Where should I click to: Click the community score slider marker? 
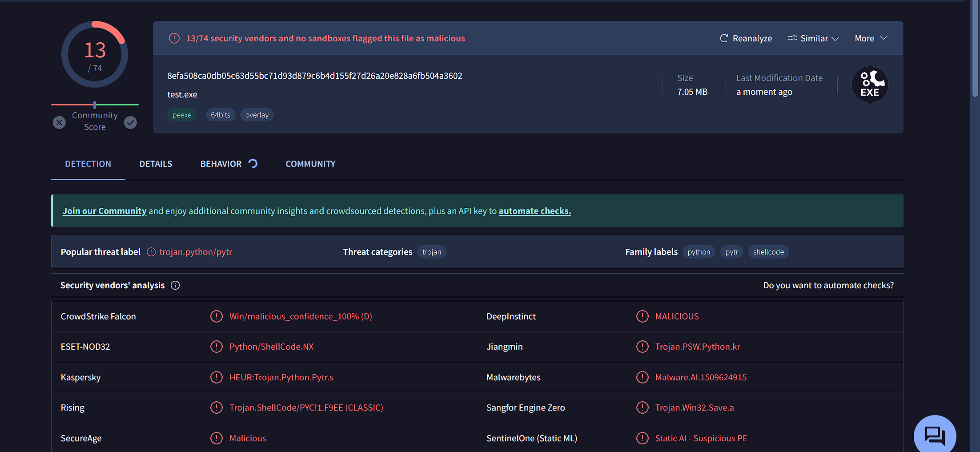(95, 105)
